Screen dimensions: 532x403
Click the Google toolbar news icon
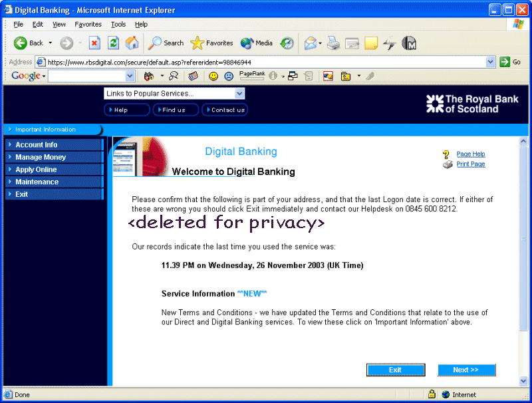[x=193, y=76]
